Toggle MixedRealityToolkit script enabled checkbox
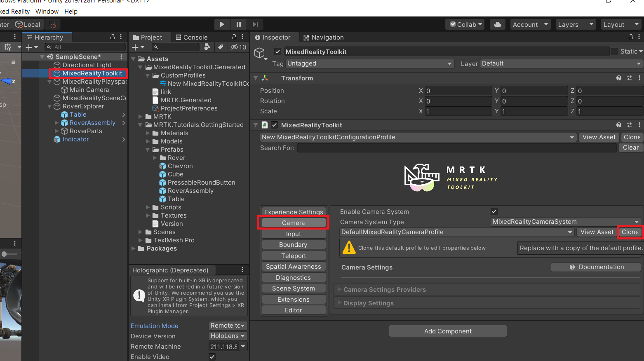 274,125
